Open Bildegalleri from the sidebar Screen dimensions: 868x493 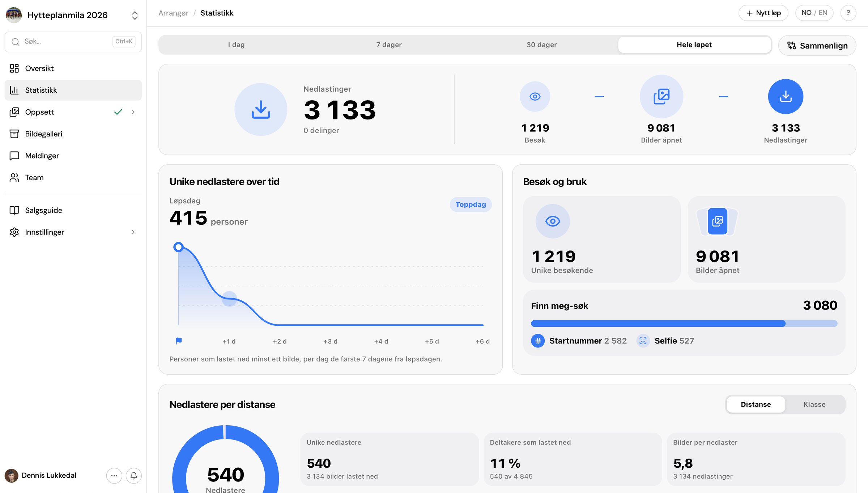tap(73, 134)
